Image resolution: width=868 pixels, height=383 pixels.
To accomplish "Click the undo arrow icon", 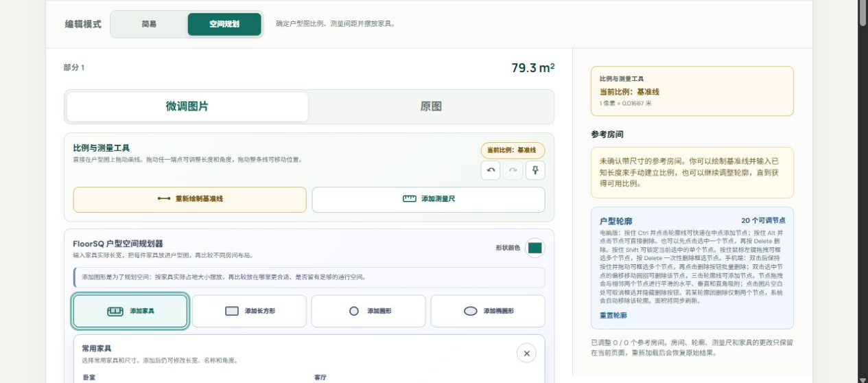I will coord(491,170).
